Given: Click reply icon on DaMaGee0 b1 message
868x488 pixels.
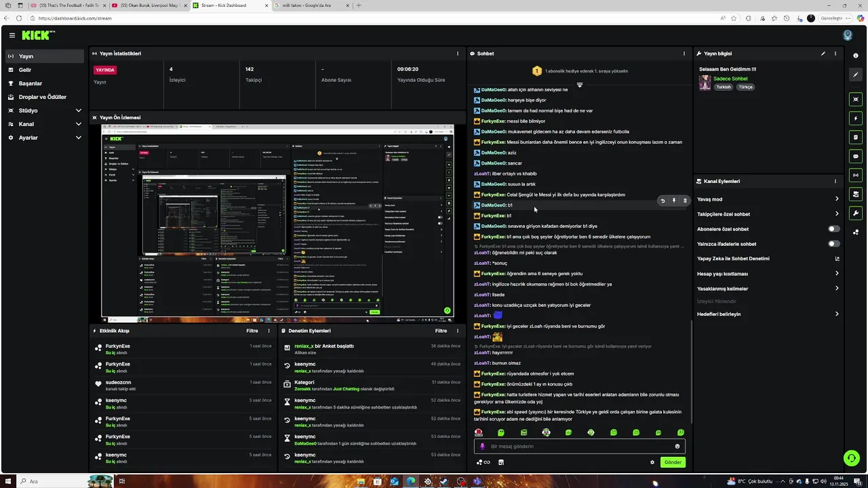Looking at the screenshot, I should click(663, 201).
